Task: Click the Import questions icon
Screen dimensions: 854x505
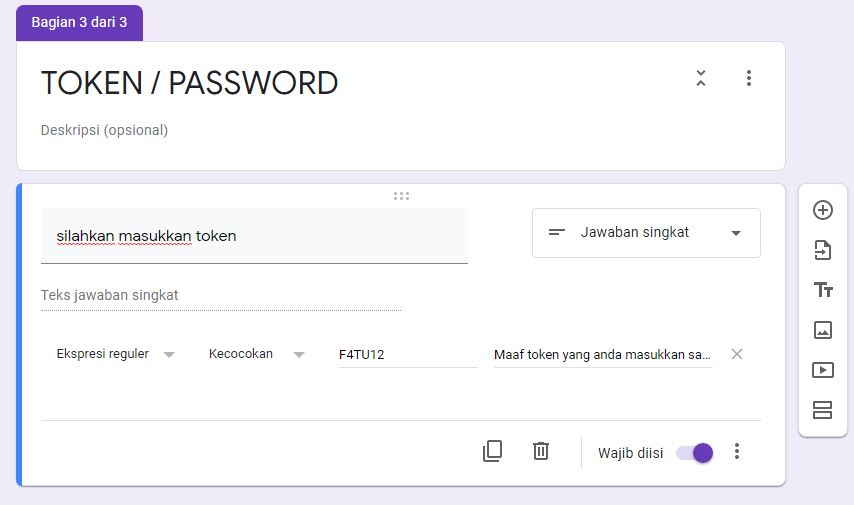Action: pos(822,250)
